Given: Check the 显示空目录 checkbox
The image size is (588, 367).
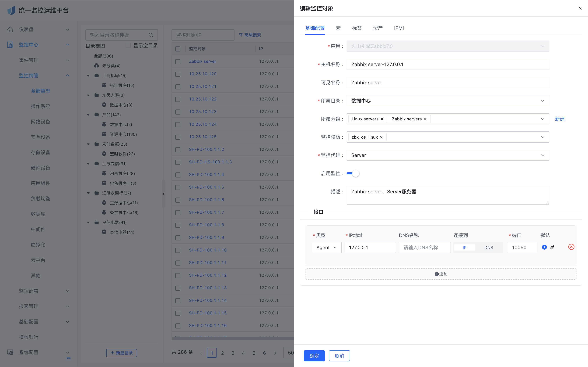Looking at the screenshot, I should tap(128, 46).
